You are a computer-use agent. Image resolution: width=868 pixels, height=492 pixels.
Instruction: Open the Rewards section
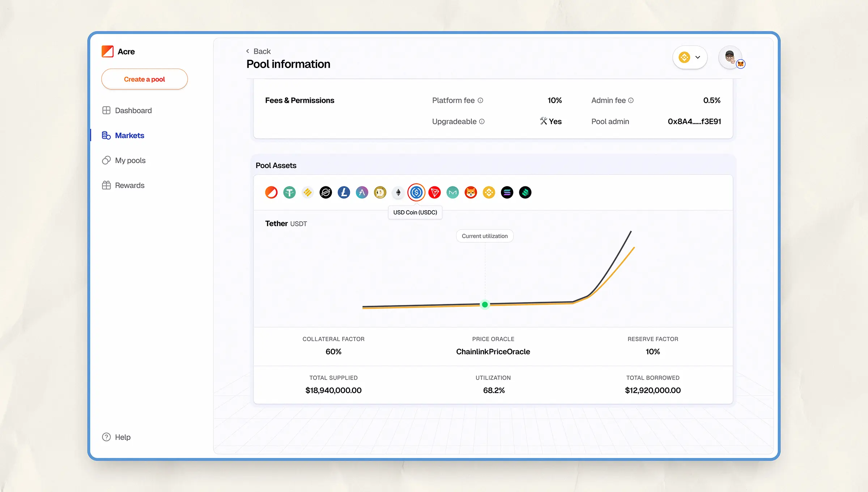pyautogui.click(x=129, y=185)
